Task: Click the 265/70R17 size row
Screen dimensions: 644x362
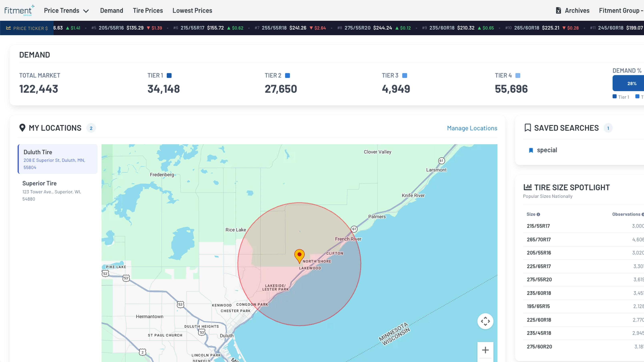Action: 583,239
